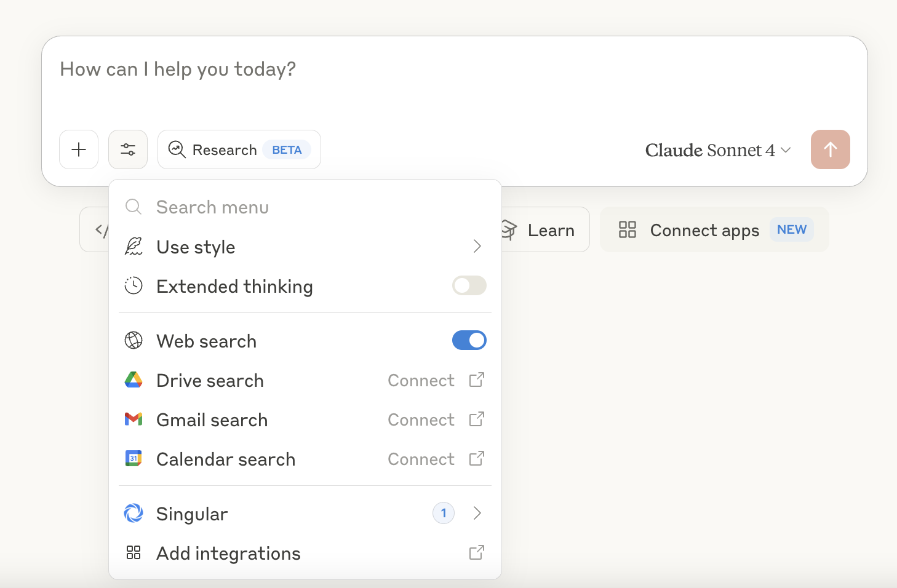Turn off the Web search toggle

pos(469,340)
